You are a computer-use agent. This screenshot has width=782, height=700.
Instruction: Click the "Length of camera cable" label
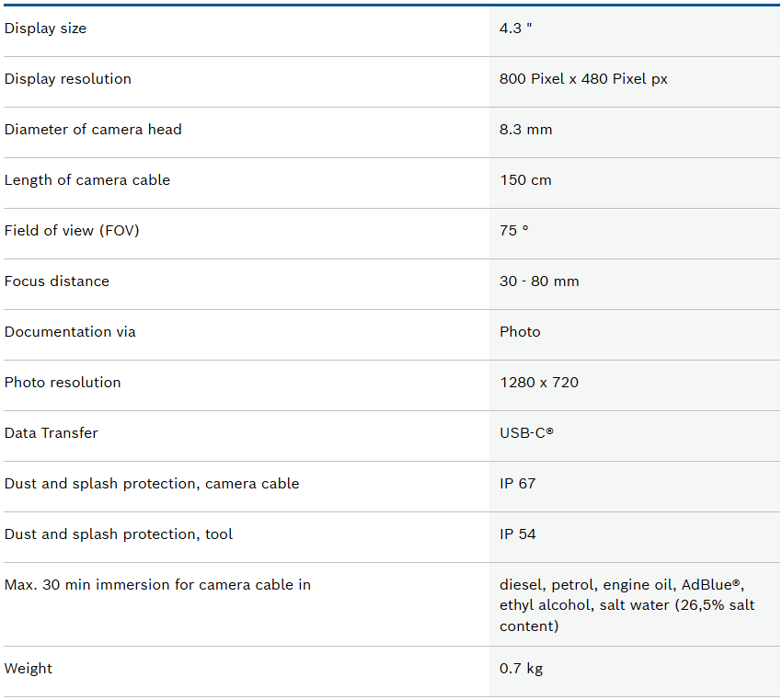click(x=86, y=180)
